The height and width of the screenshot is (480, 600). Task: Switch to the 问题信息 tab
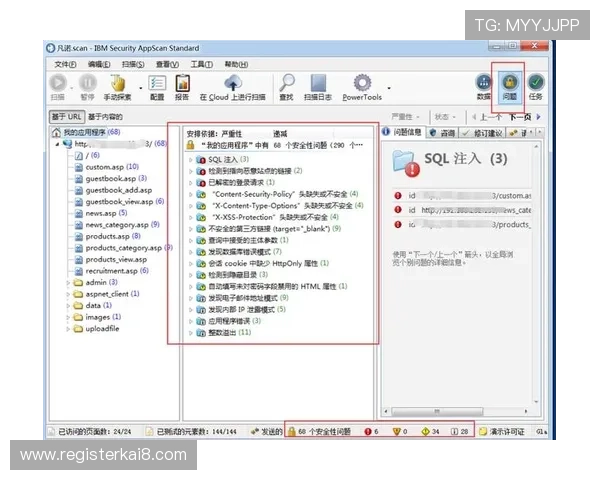click(x=403, y=132)
